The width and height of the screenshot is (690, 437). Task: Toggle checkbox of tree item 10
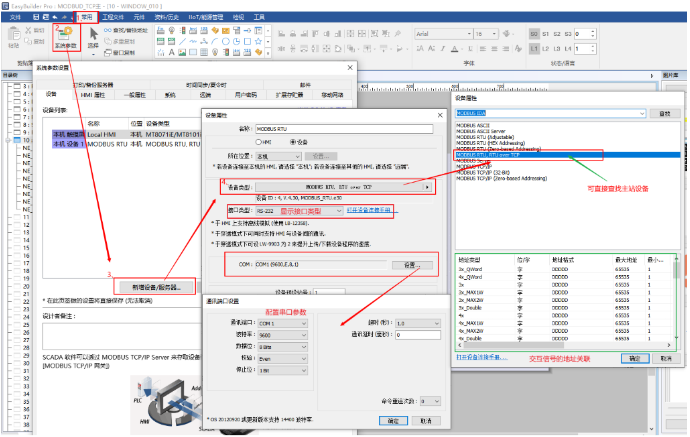point(18,141)
